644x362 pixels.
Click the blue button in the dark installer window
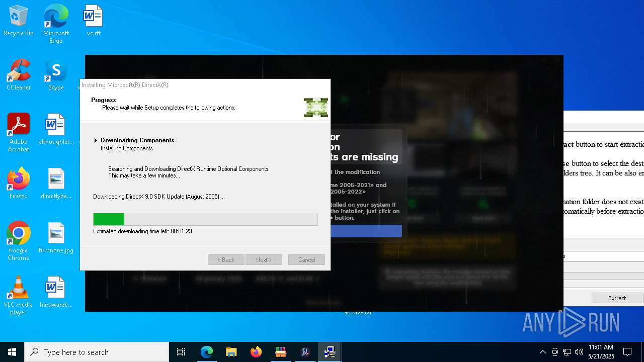click(x=366, y=231)
